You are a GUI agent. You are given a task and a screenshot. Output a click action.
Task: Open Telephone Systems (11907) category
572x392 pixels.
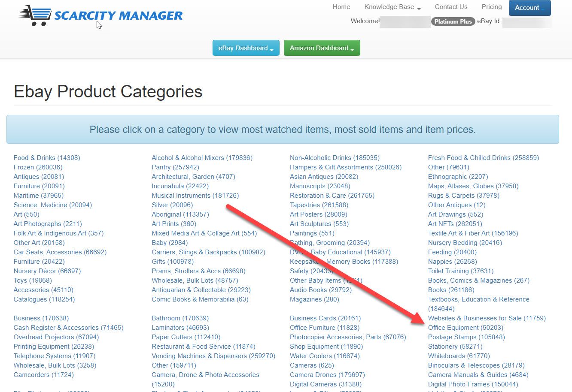(55, 356)
